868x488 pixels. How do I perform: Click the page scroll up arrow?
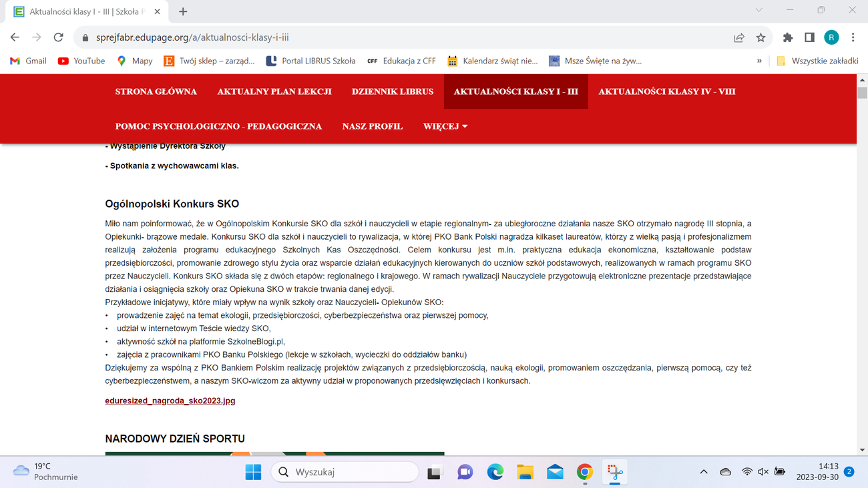pos(862,80)
